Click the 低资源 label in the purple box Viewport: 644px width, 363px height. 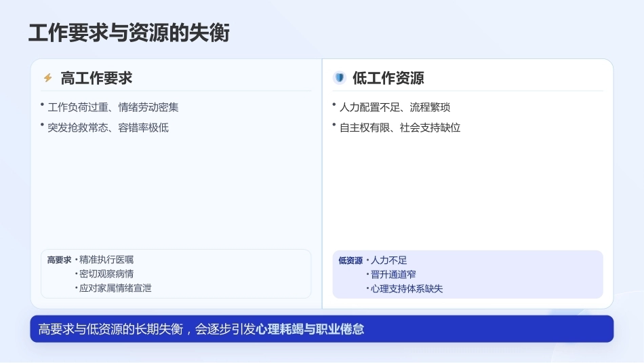[350, 261]
